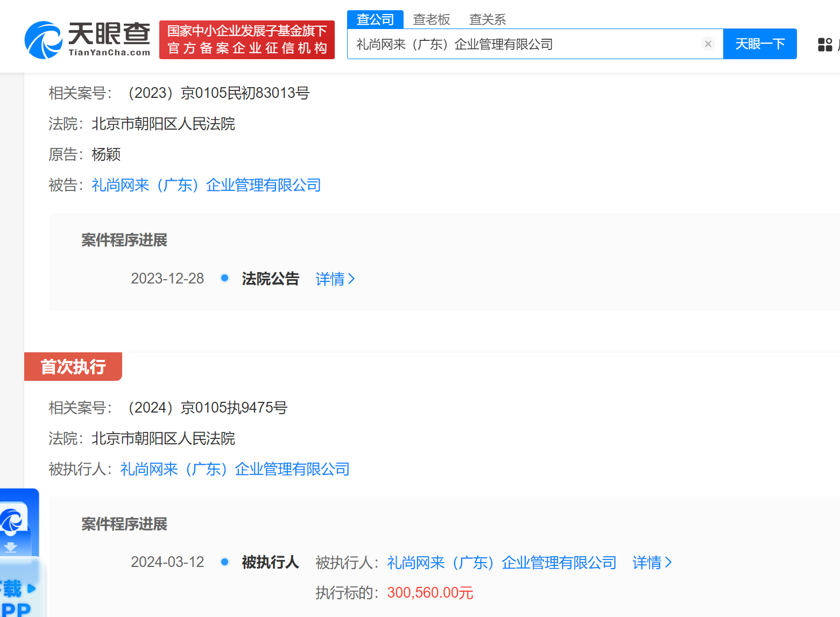Click the 天眼一下 search button
840x617 pixels.
759,44
